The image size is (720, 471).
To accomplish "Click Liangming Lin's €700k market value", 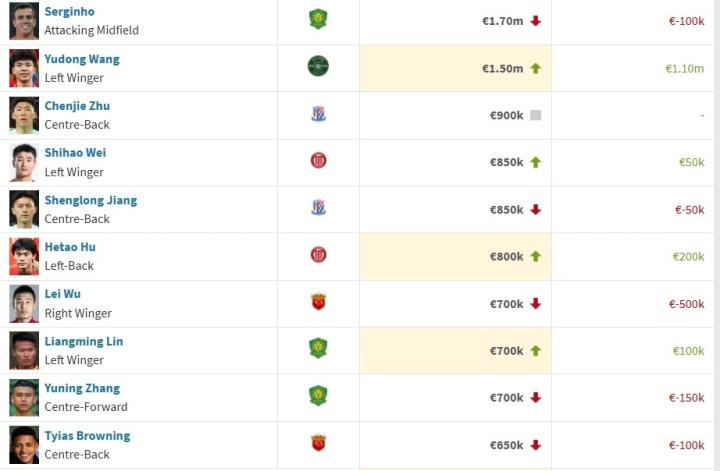I will point(506,351).
